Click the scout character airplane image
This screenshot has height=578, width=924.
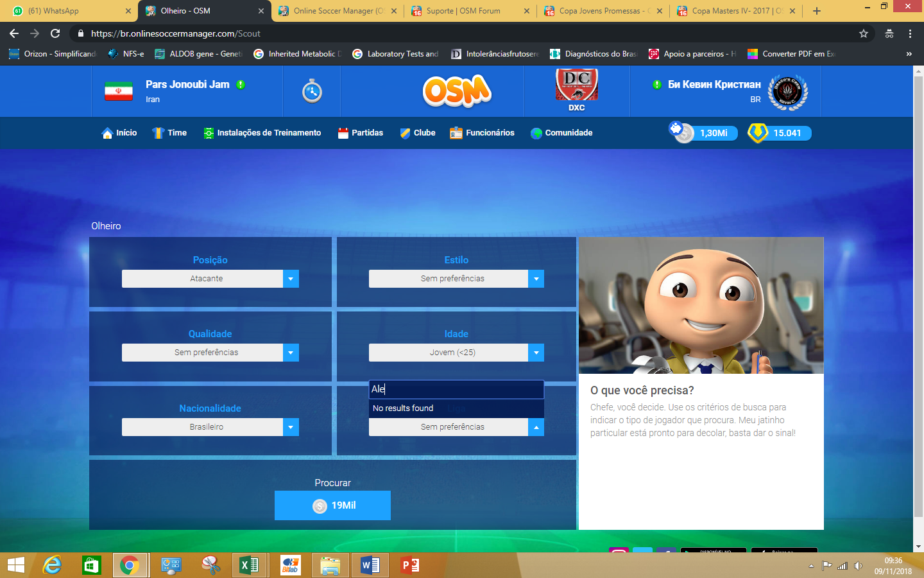point(701,305)
